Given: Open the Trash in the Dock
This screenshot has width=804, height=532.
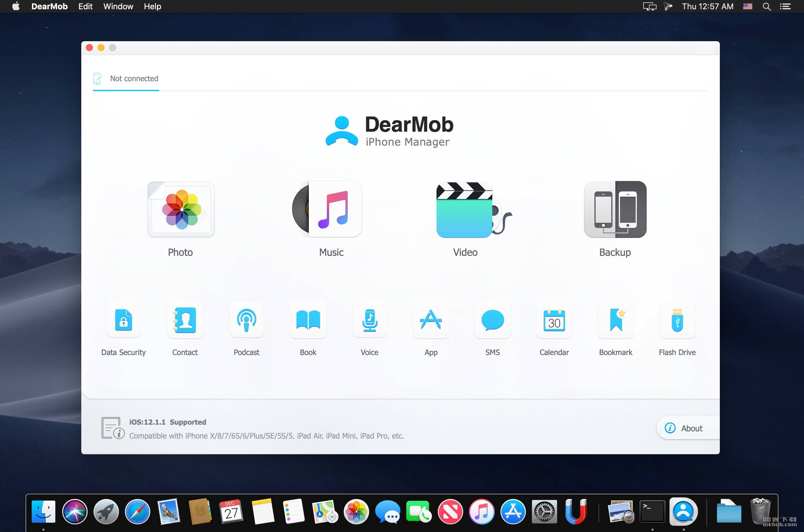Looking at the screenshot, I should click(x=760, y=511).
